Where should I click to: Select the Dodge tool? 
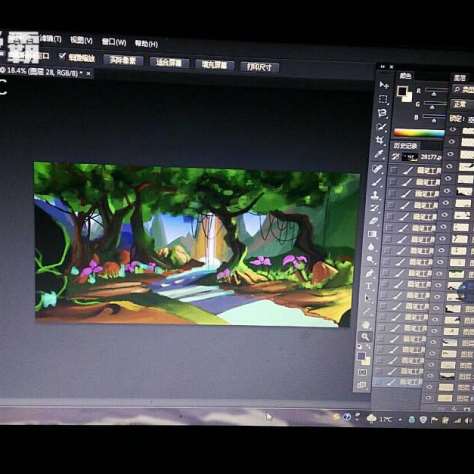pyautogui.click(x=370, y=260)
